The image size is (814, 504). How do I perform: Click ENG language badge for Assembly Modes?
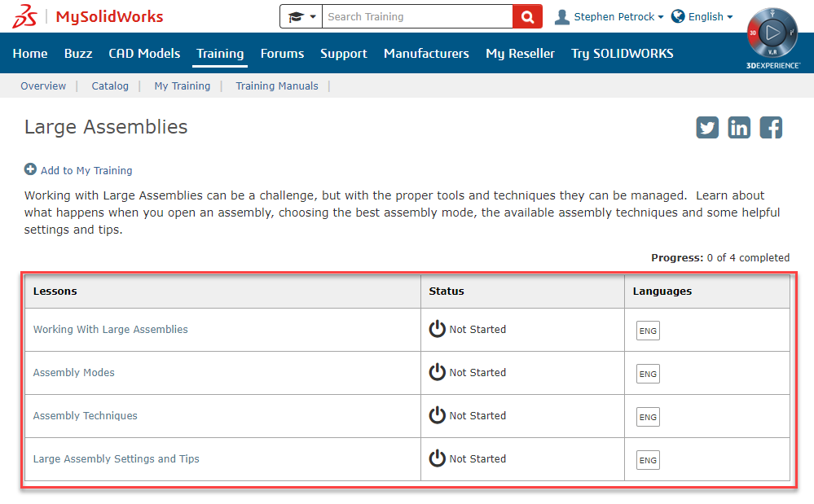(x=648, y=374)
